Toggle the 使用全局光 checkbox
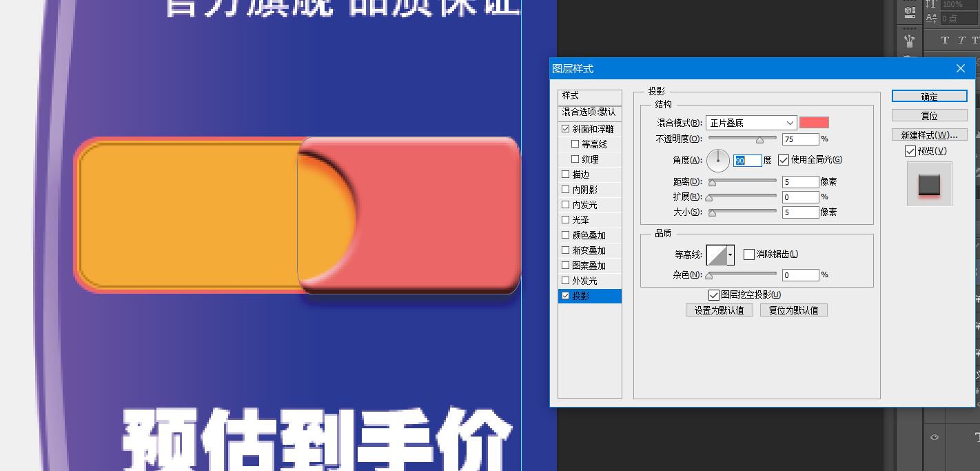Image resolution: width=980 pixels, height=471 pixels. 783,160
